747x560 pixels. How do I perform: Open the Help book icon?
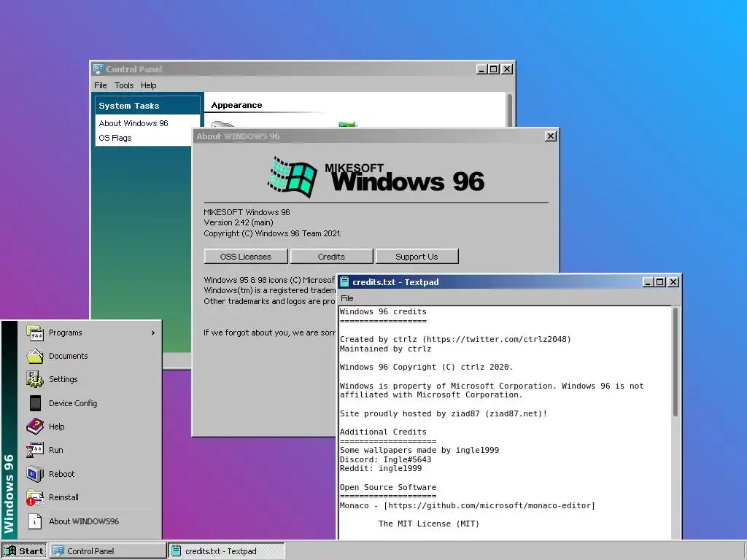coord(35,426)
